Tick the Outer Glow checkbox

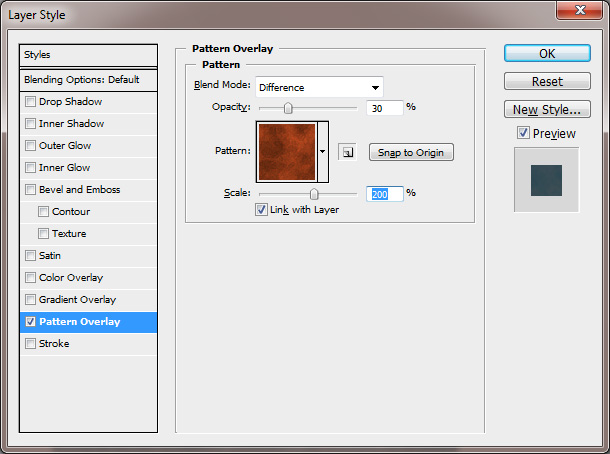[30, 145]
